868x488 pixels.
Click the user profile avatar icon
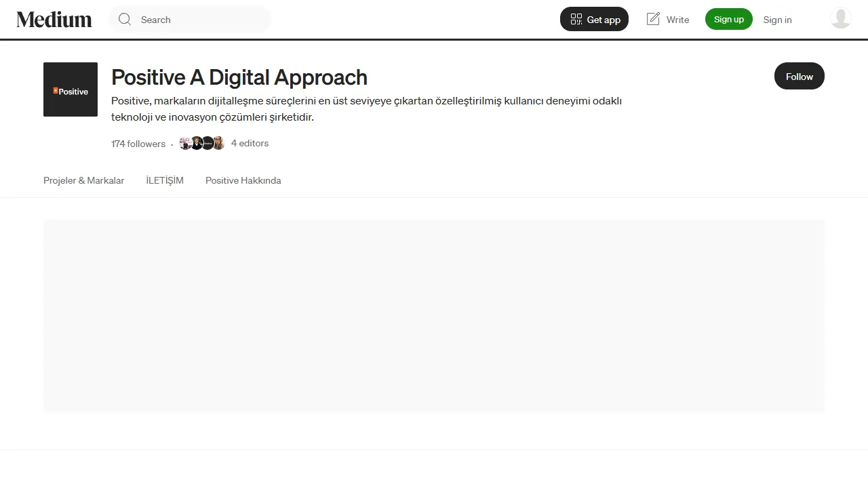coord(840,18)
